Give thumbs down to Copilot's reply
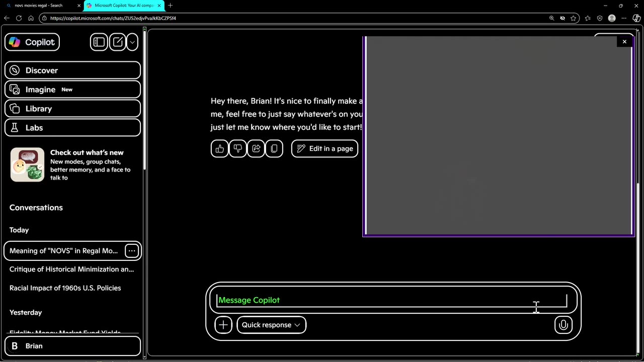The width and height of the screenshot is (644, 362). click(238, 148)
